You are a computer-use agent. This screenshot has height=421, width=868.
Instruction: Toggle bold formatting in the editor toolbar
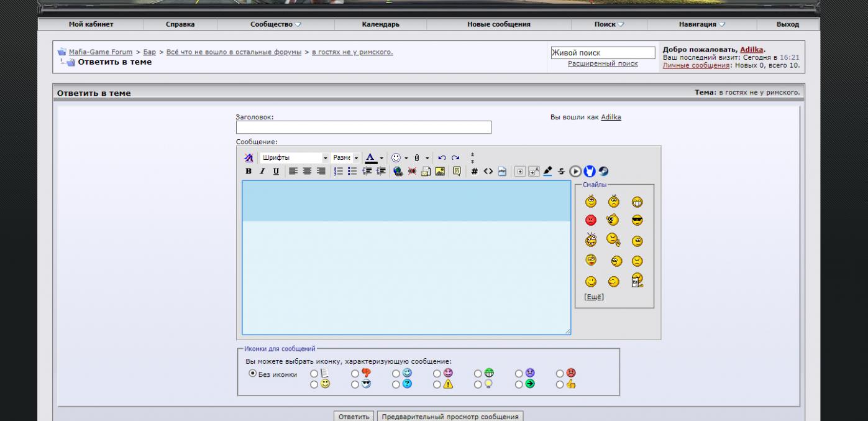[x=249, y=171]
